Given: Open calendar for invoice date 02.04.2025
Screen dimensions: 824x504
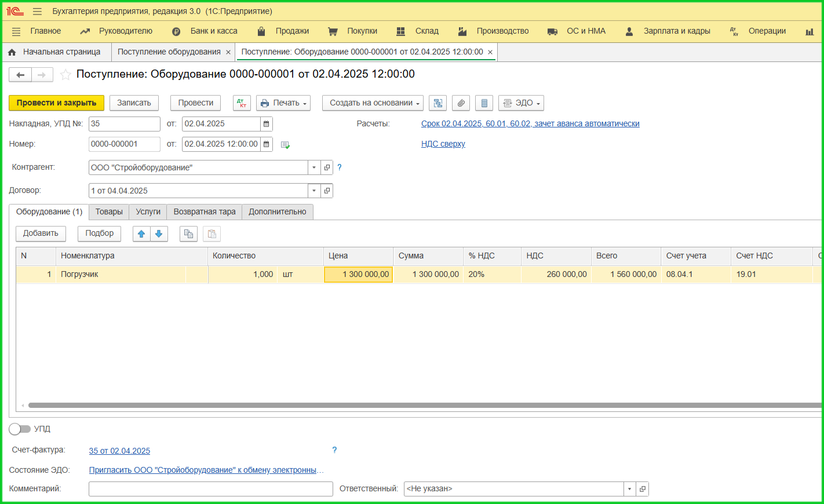Looking at the screenshot, I should click(266, 124).
